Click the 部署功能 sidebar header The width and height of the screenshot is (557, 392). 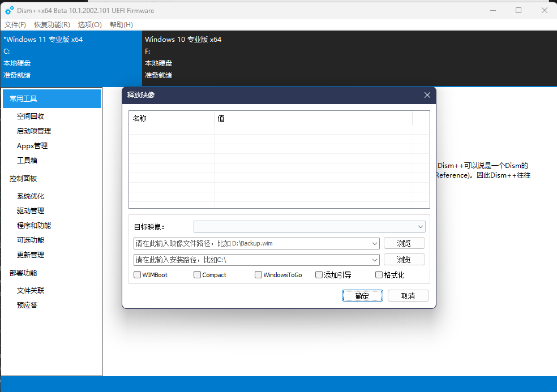(23, 273)
